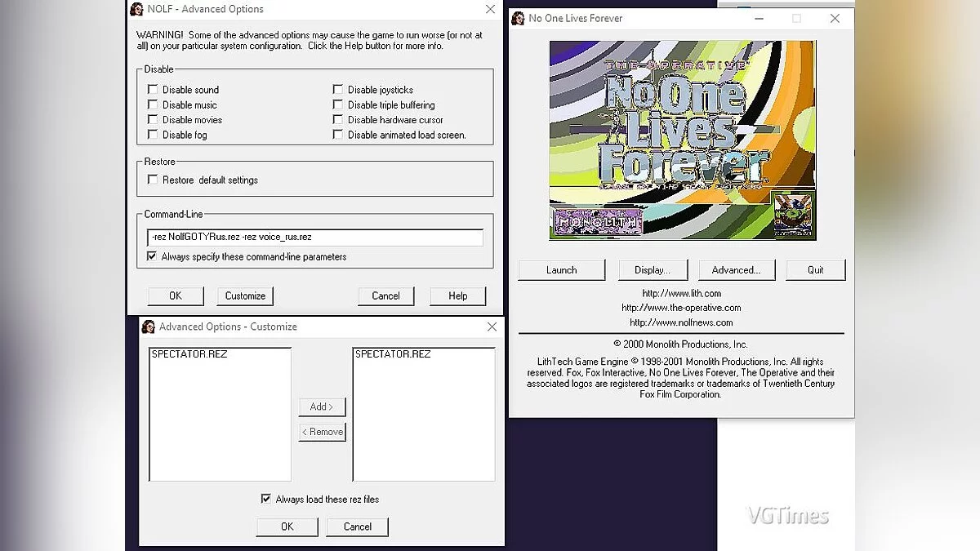Open the Advanced... options button
This screenshot has height=551, width=980.
[x=735, y=270]
